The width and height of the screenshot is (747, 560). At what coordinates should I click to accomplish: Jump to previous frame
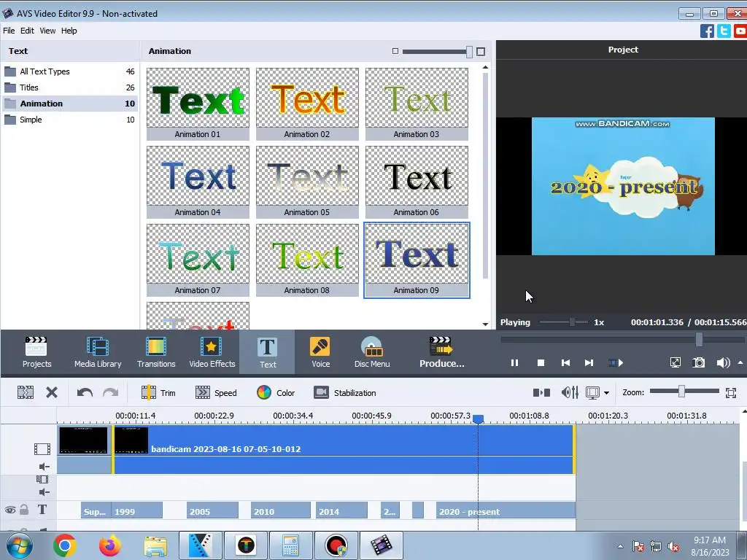pyautogui.click(x=565, y=363)
